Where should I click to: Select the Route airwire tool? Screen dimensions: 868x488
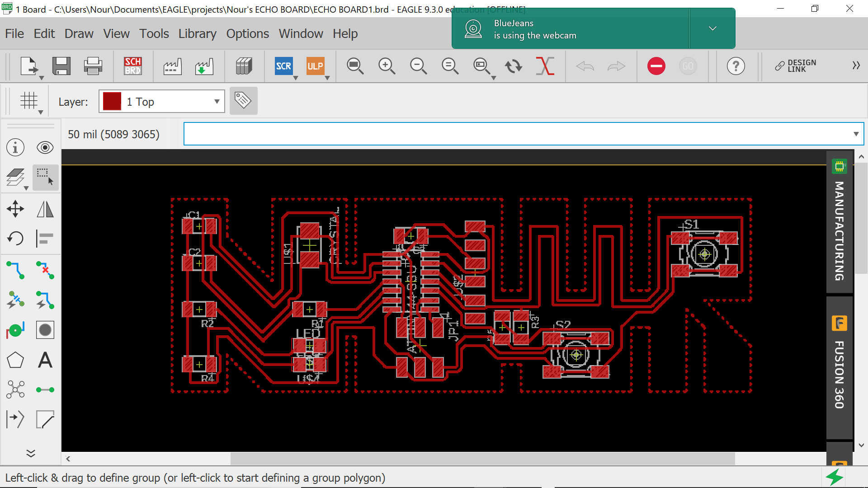point(15,270)
